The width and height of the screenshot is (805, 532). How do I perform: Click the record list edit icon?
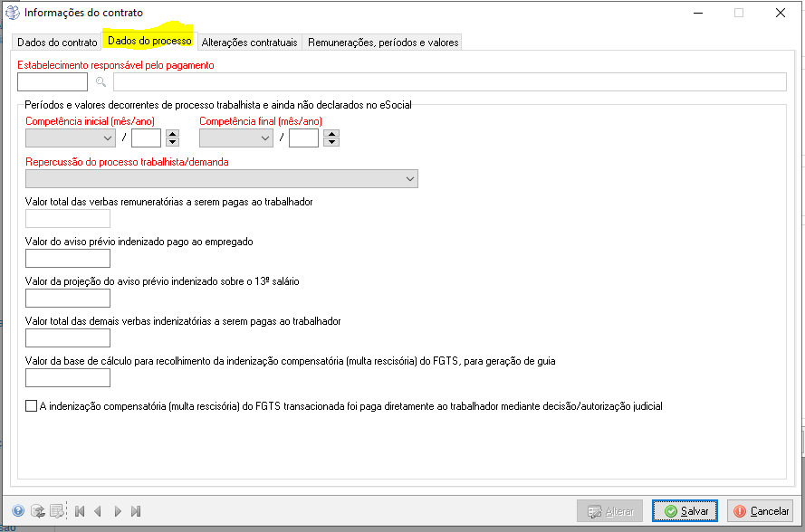pos(57,511)
